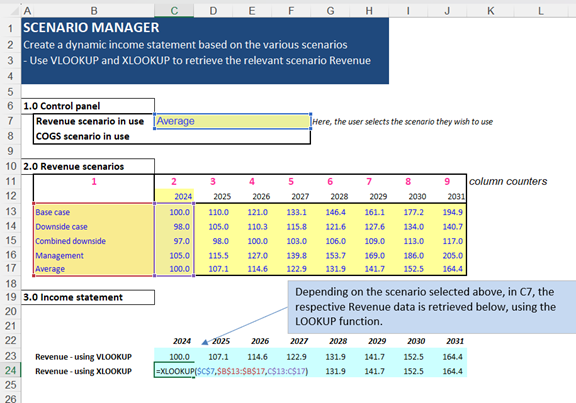This screenshot has width=576, height=403.
Task: Click Combined downside 2026 value 100.0
Action: click(258, 241)
